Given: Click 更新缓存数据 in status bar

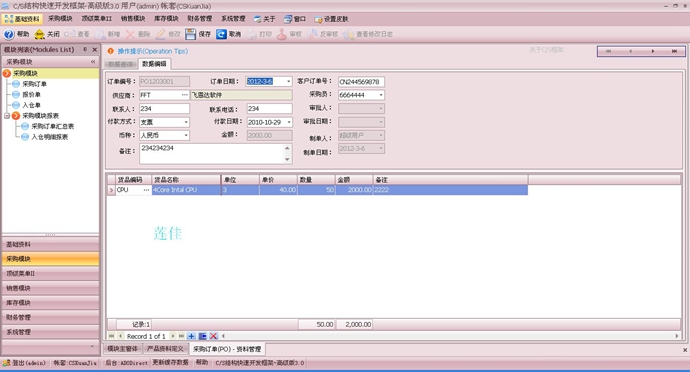Looking at the screenshot, I should click(x=170, y=362).
